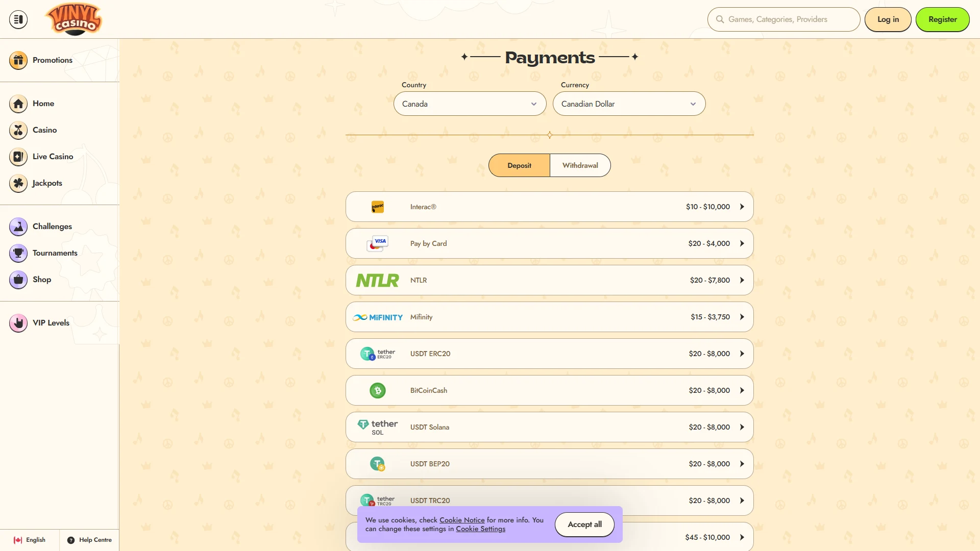
Task: Open Shop bag icon
Action: (x=18, y=280)
